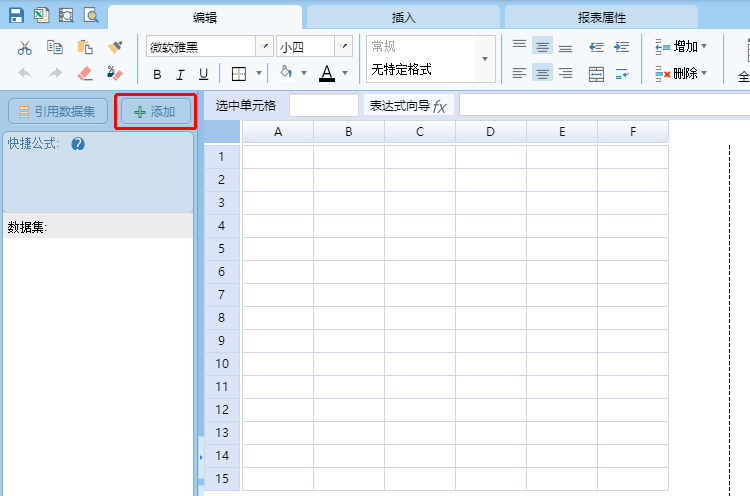The height and width of the screenshot is (496, 750).
Task: Select row 1 header
Action: point(221,156)
